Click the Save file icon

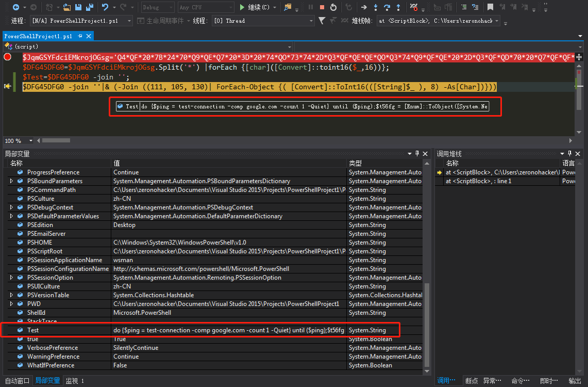(78, 7)
